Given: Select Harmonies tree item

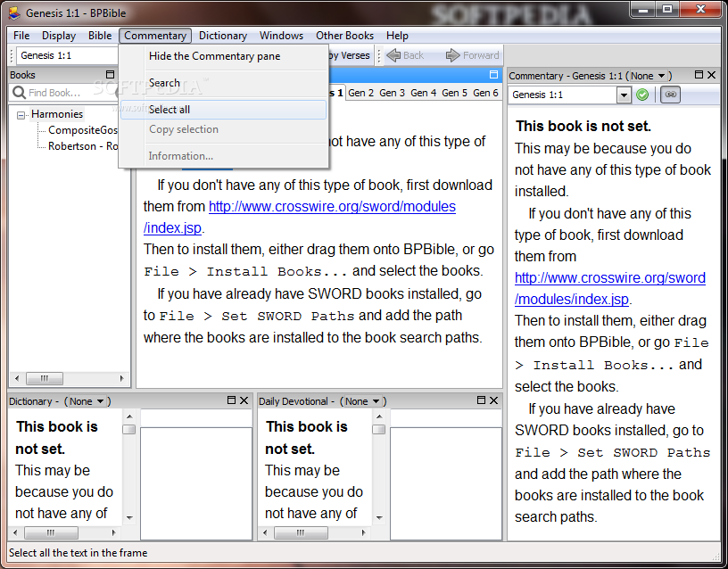Looking at the screenshot, I should coord(57,114).
